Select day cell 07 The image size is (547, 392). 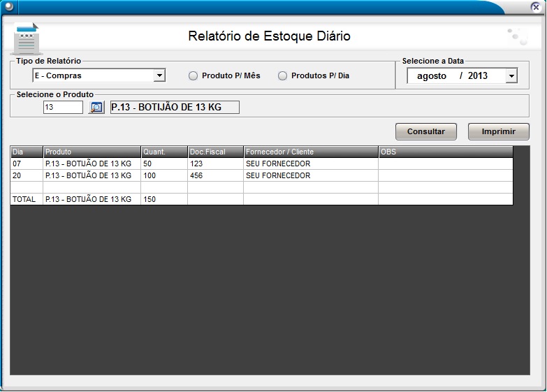27,164
